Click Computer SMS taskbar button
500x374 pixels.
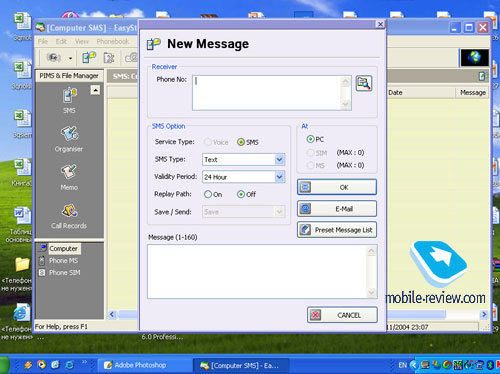(241, 365)
